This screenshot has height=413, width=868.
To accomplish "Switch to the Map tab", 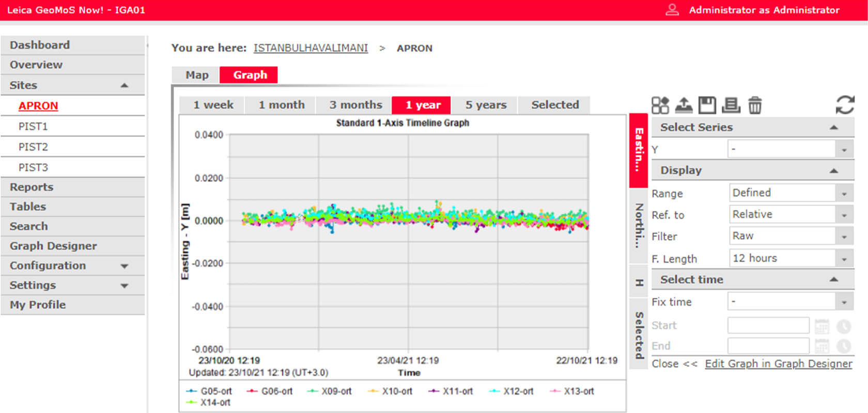I will tap(197, 75).
